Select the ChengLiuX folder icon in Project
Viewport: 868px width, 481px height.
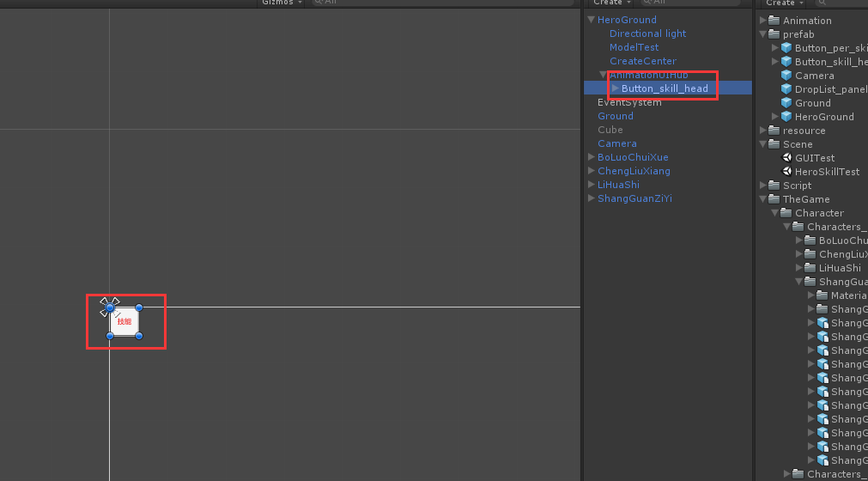tap(810, 254)
